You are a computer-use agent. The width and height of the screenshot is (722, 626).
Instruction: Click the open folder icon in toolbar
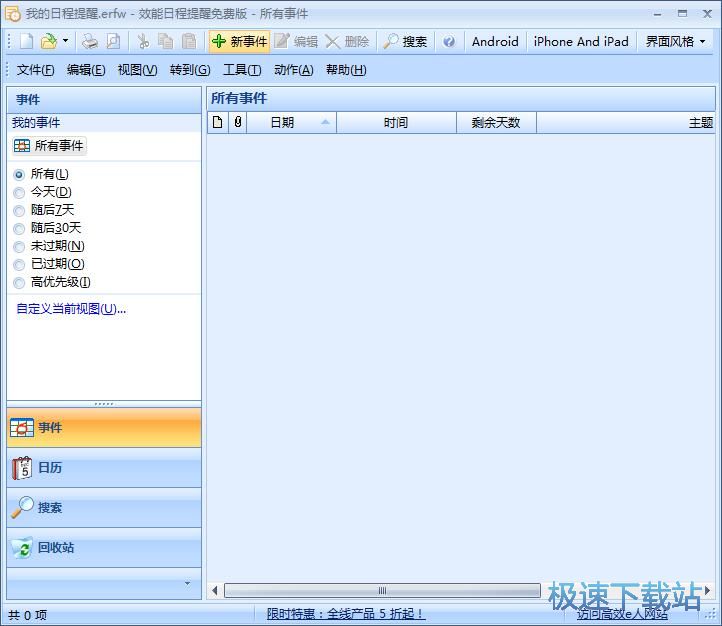tap(48, 41)
